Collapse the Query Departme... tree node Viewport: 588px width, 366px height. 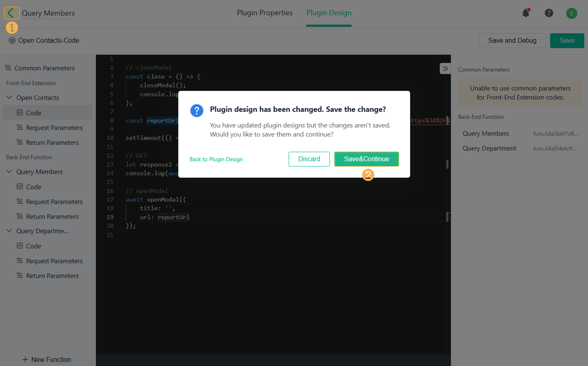pyautogui.click(x=9, y=231)
